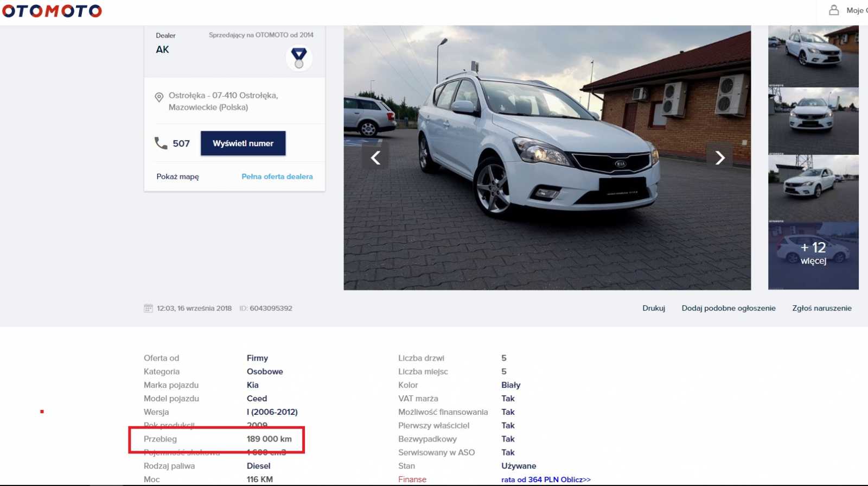Click the OTOMOTO logo
Viewport: 868px width, 486px height.
52,11
